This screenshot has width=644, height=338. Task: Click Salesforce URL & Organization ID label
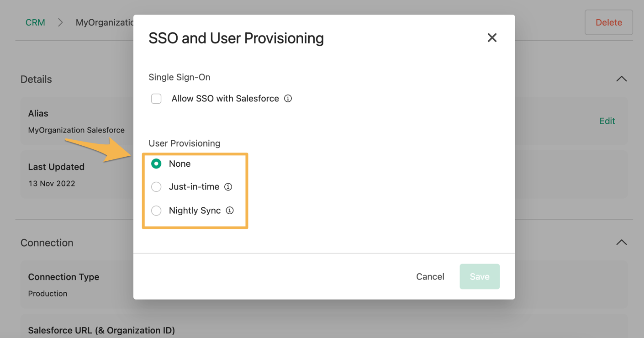tap(101, 330)
